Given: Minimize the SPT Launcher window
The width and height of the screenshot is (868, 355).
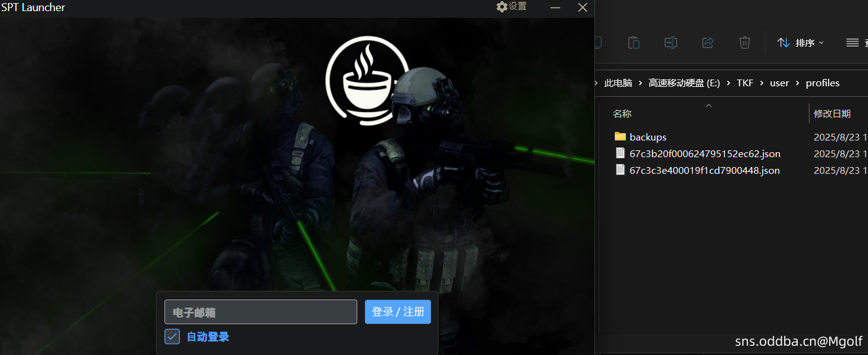Looking at the screenshot, I should (555, 7).
